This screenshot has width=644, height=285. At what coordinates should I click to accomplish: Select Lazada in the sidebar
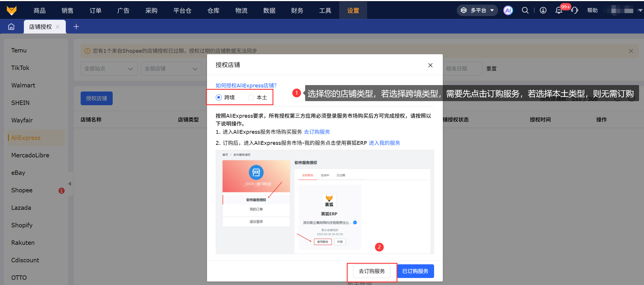(x=21, y=208)
